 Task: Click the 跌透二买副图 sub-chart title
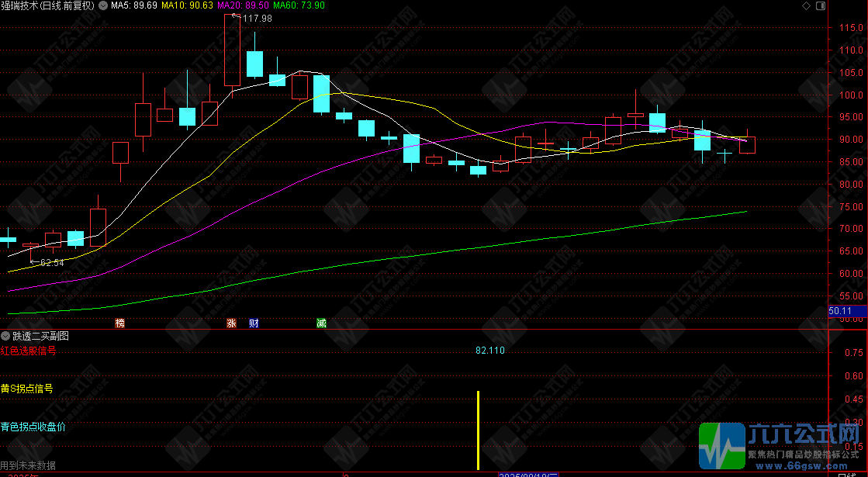pyautogui.click(x=40, y=336)
